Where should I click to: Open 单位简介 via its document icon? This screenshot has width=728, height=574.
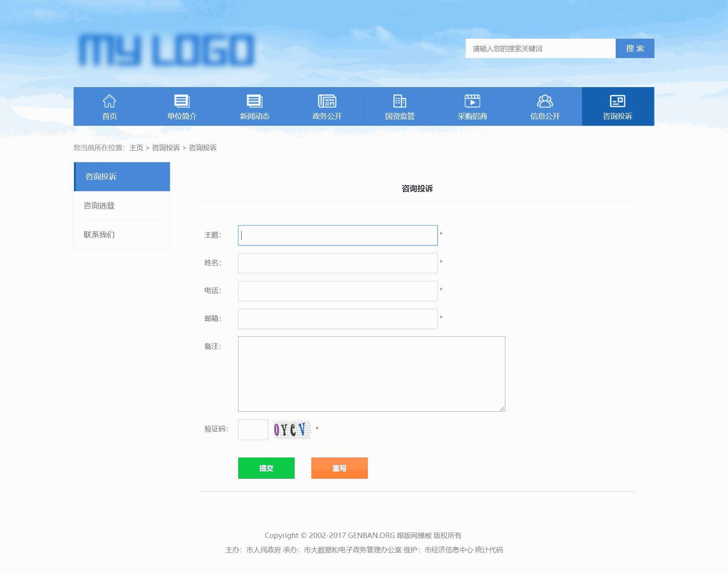coord(182,101)
